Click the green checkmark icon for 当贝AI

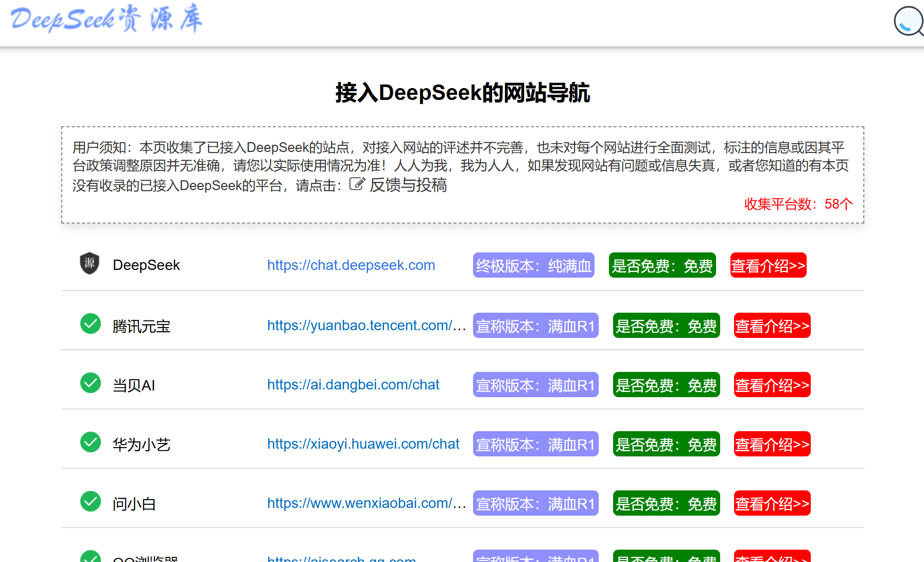click(x=91, y=383)
